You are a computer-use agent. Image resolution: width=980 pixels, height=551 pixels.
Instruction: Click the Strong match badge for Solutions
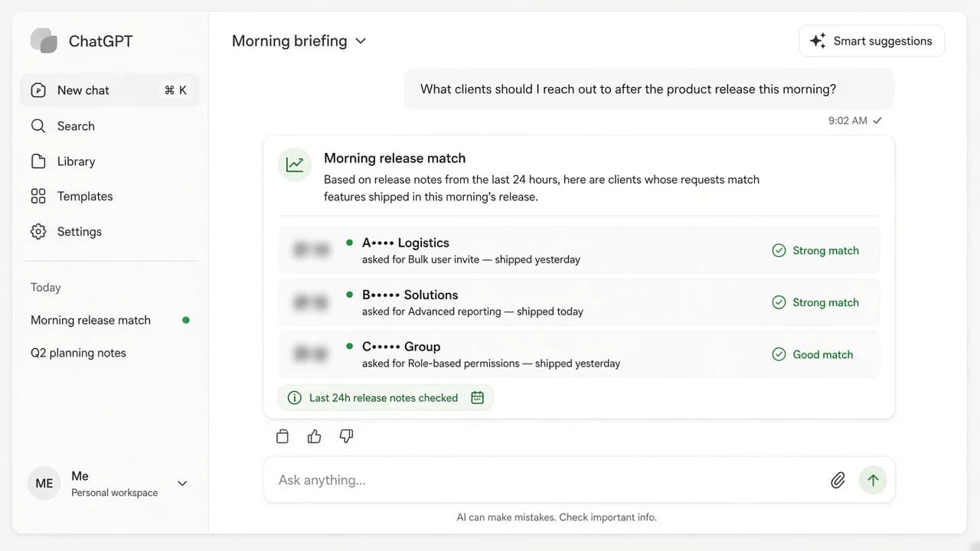pyautogui.click(x=815, y=302)
